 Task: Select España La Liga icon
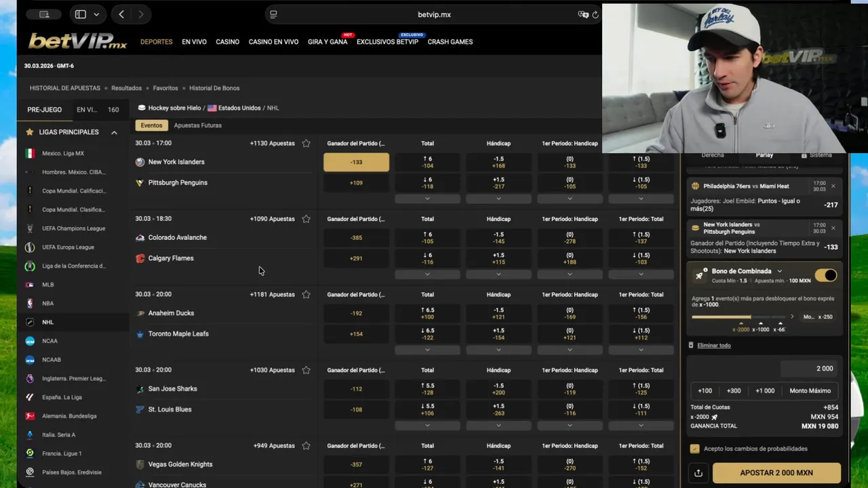tap(30, 397)
